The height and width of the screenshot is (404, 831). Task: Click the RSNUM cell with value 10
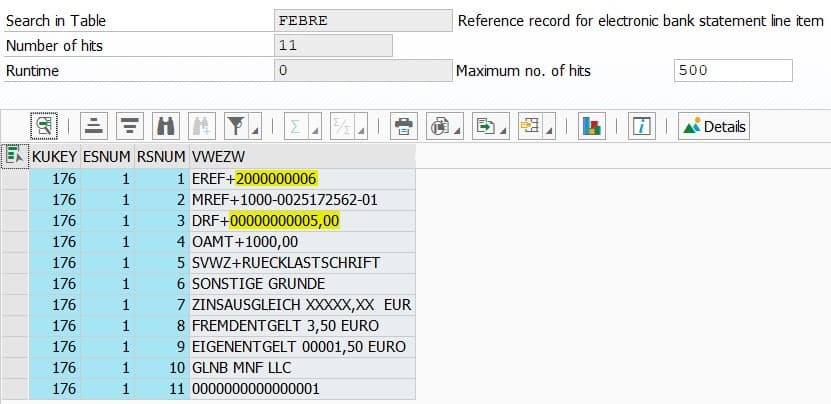click(x=162, y=367)
